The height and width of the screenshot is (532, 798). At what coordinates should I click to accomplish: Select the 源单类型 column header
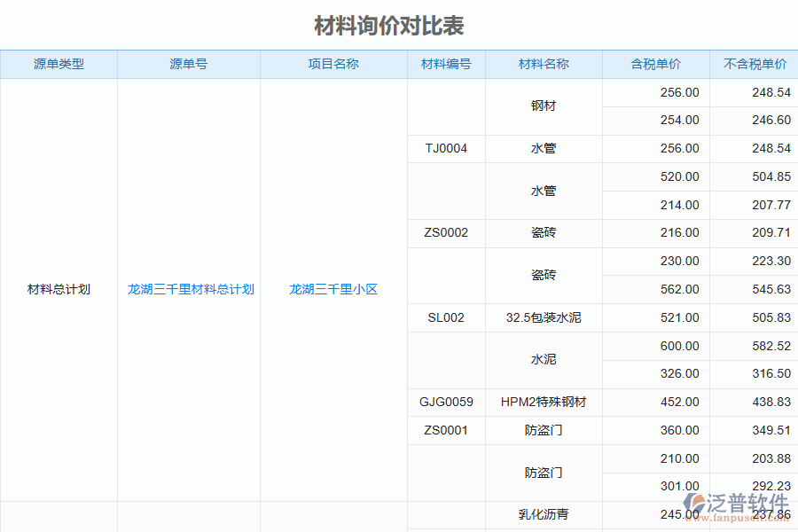point(59,64)
